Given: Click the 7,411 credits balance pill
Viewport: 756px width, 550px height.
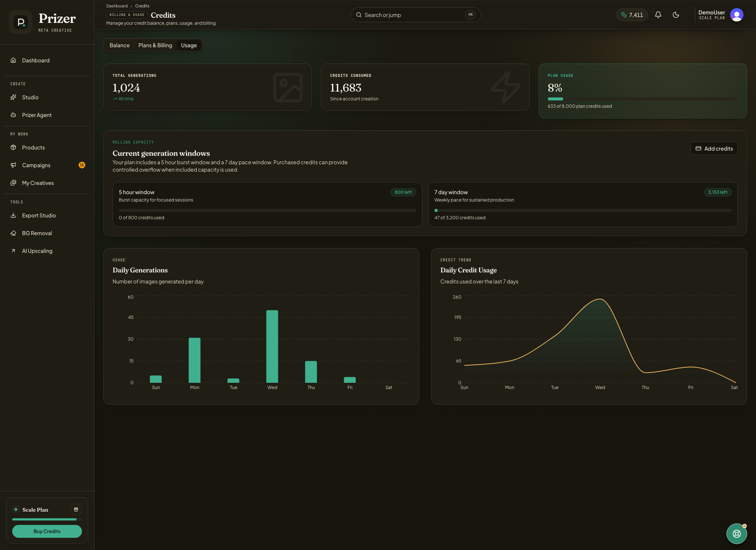Looking at the screenshot, I should tap(632, 15).
